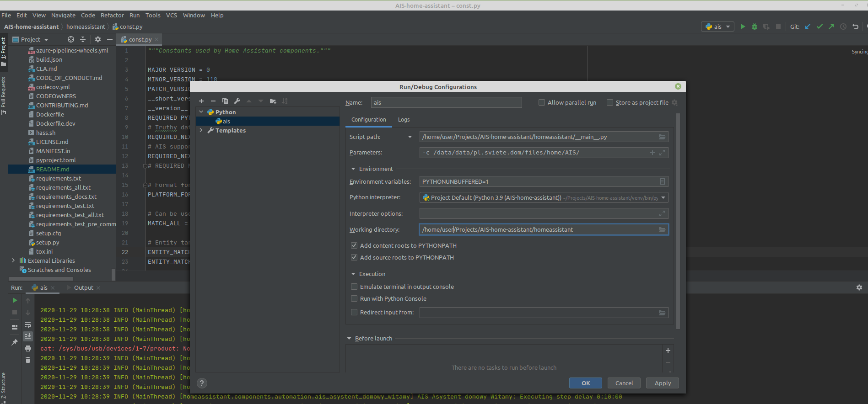Switch to Output tab in Run panel
Image resolution: width=868 pixels, height=404 pixels.
84,287
